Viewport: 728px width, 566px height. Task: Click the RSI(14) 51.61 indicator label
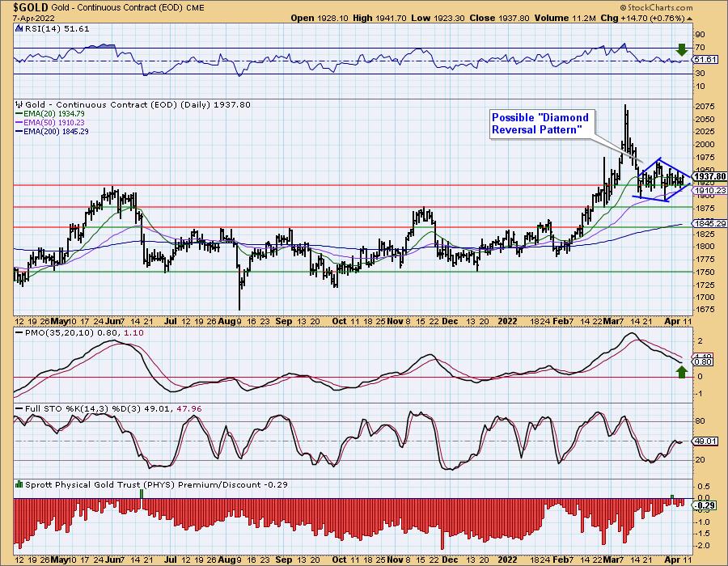click(x=57, y=29)
